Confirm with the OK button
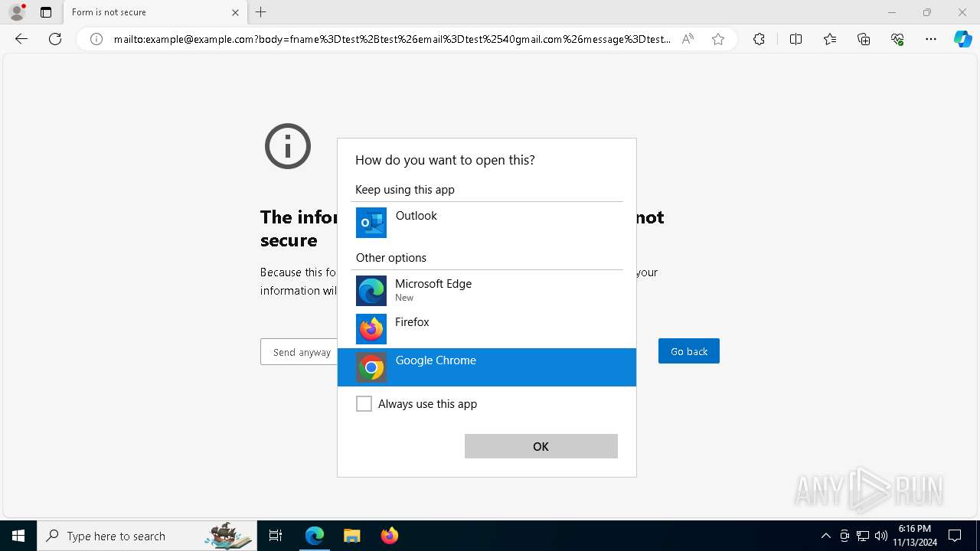Screen dimensions: 980x551 (541, 446)
